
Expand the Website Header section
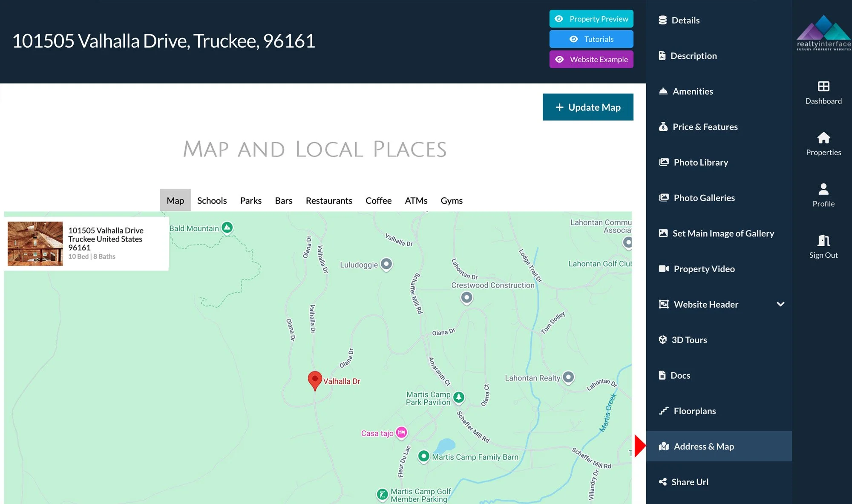781,304
